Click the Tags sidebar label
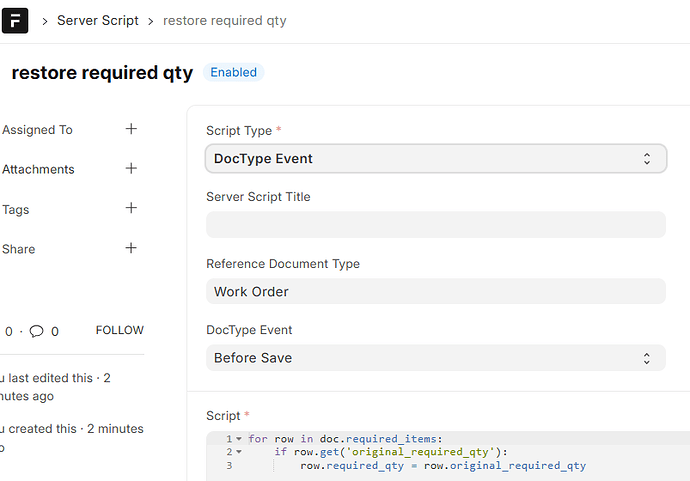690x481 pixels. (x=16, y=210)
